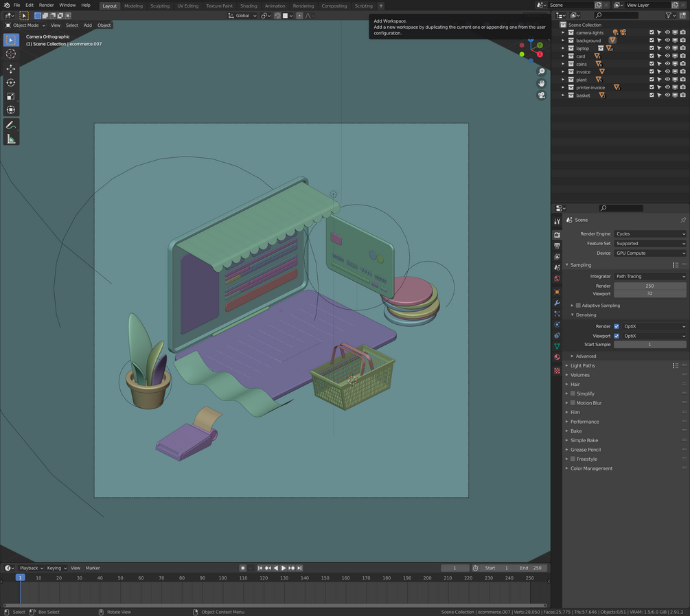The height and width of the screenshot is (616, 690).
Task: Open the Render Engine dropdown showing Cycles
Action: (x=650, y=233)
